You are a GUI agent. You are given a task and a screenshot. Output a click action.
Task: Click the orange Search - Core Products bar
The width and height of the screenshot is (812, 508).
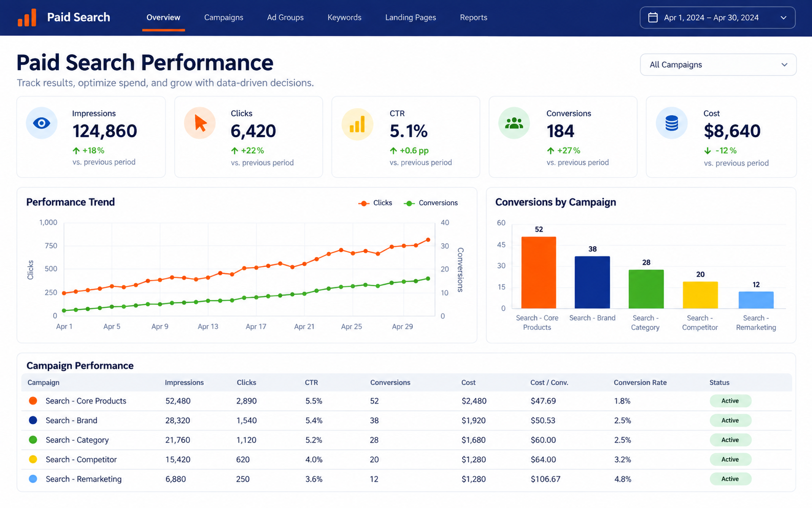click(539, 272)
